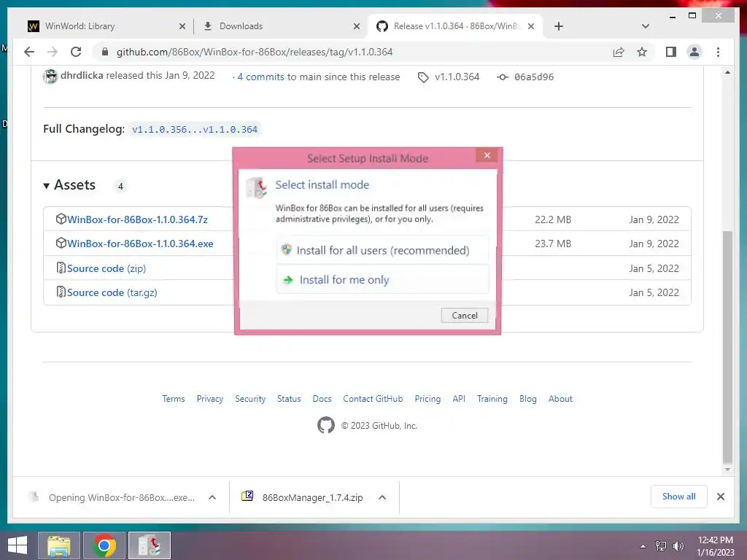Cancel the install mode dialog

[x=464, y=315]
